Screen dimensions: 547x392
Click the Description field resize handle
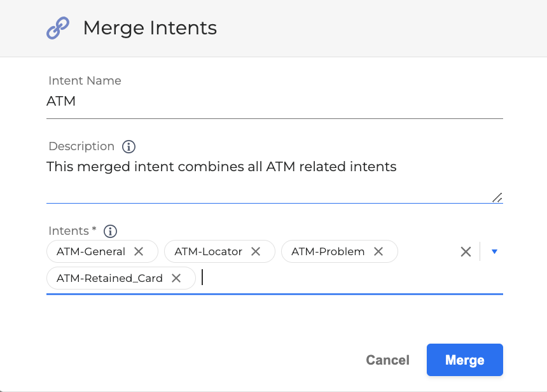(497, 199)
